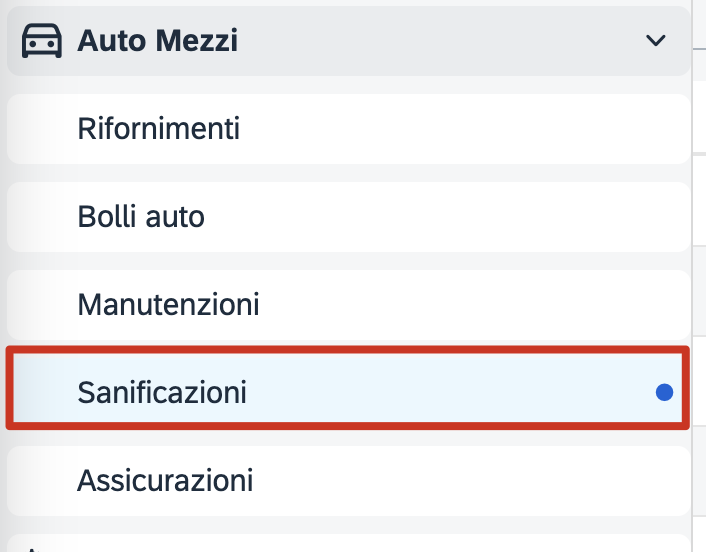Click the Manutenzioni text label
The image size is (706, 552).
point(168,305)
